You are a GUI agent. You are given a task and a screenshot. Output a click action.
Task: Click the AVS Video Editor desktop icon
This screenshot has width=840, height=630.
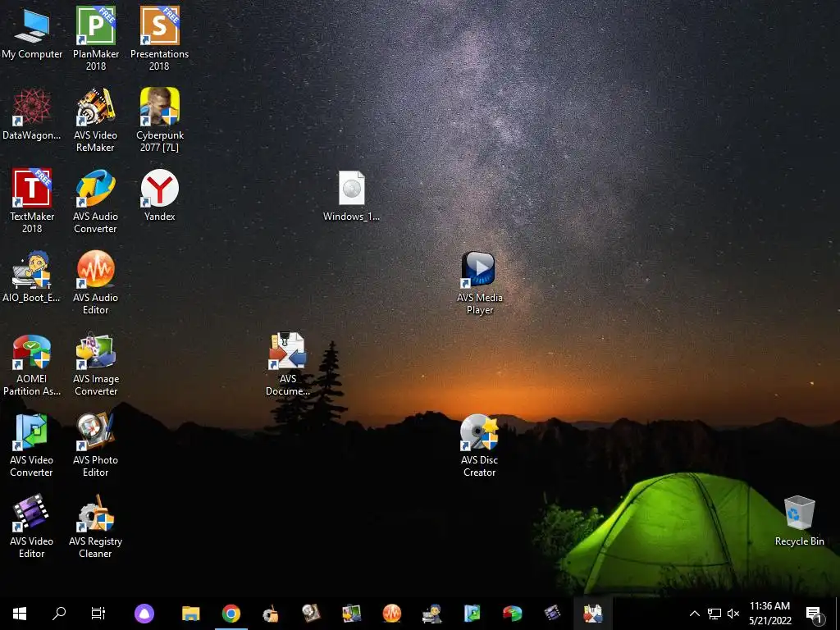click(x=32, y=526)
